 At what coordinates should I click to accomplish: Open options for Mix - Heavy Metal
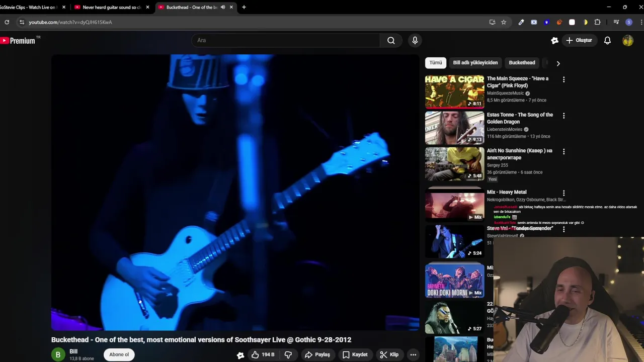563,193
